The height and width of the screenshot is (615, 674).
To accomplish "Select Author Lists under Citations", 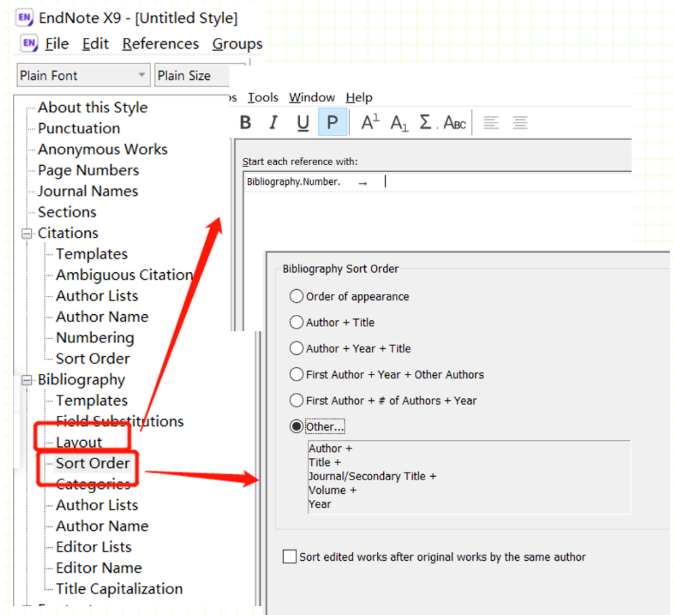I will 97,296.
